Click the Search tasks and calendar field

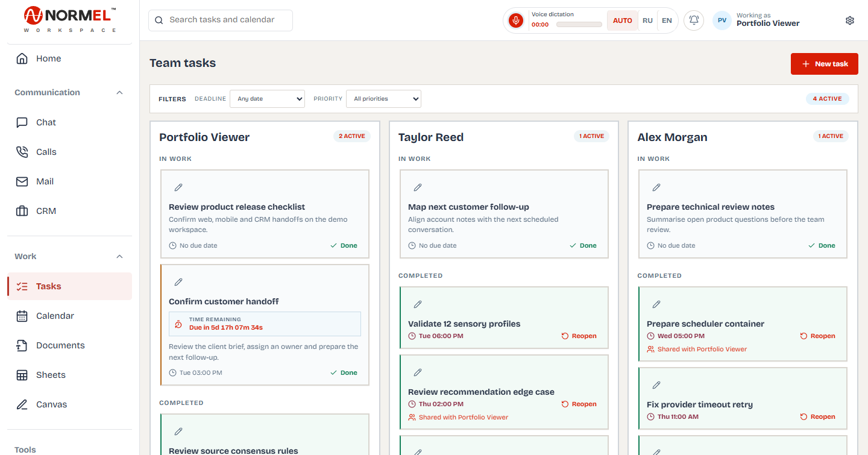pyautogui.click(x=221, y=20)
